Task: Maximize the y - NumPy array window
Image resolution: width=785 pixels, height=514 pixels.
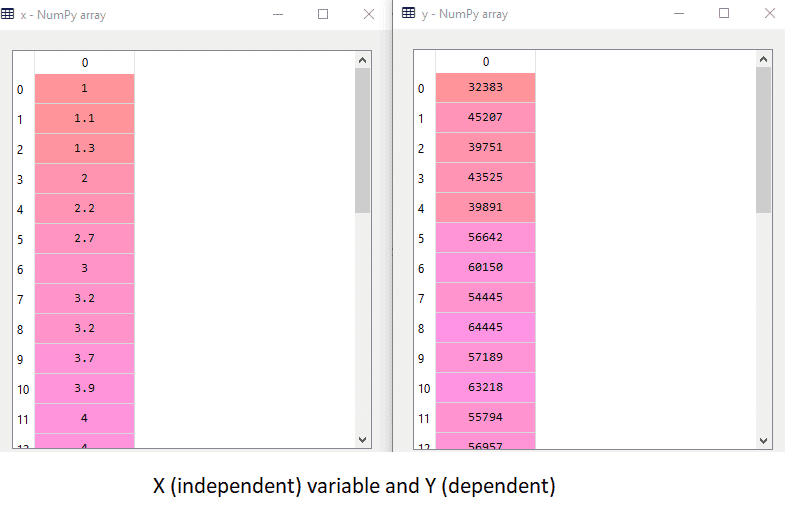Action: [x=724, y=14]
